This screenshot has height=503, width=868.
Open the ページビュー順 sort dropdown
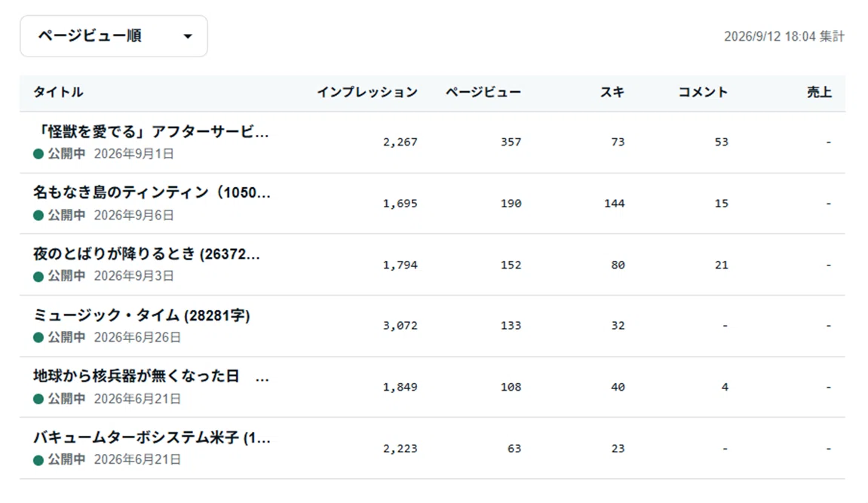click(x=113, y=36)
